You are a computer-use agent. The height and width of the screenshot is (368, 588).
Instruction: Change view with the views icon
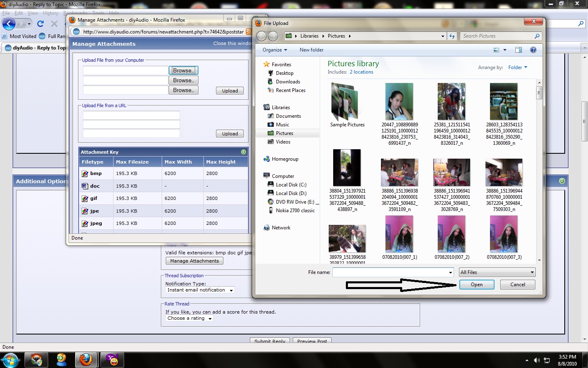(x=496, y=50)
